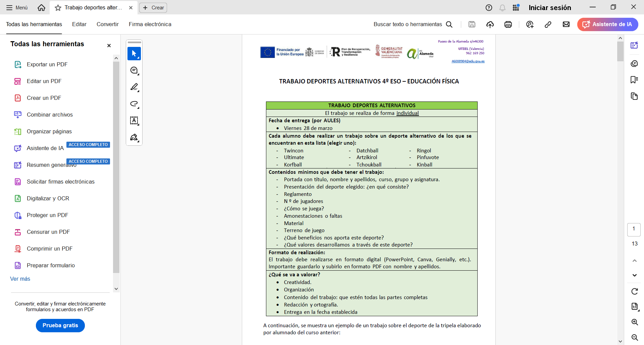Select the fill and sign pen tool
This screenshot has width=644, height=345.
pos(134,137)
